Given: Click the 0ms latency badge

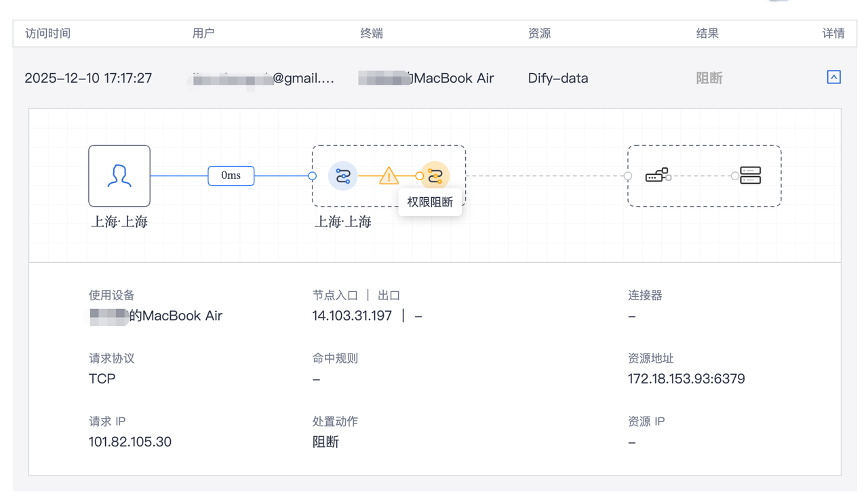Looking at the screenshot, I should point(231,175).
